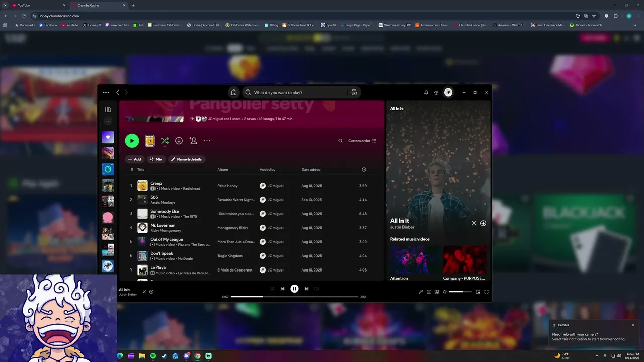Open Connect to a device
The image size is (644, 362).
[x=437, y=292]
